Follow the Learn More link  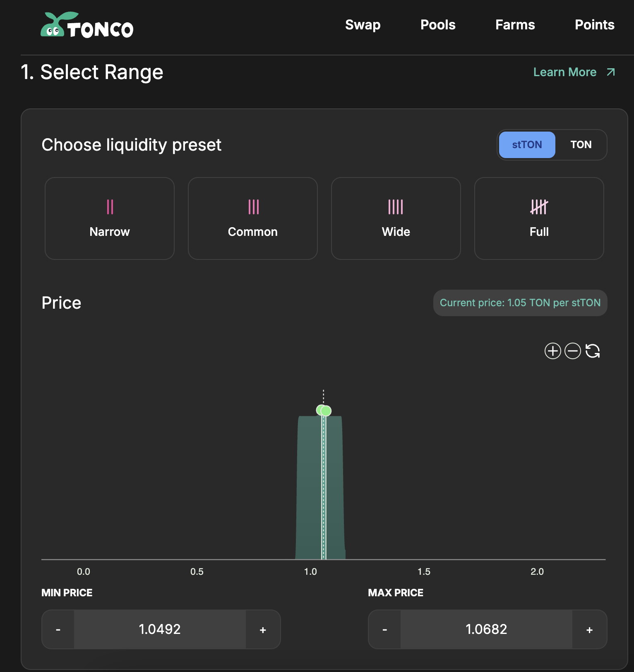574,72
